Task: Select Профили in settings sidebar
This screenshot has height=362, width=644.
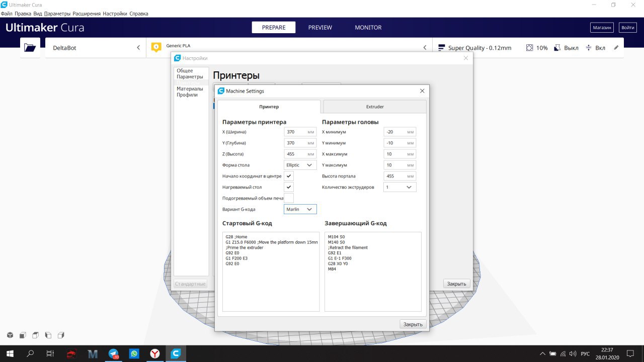Action: (187, 95)
